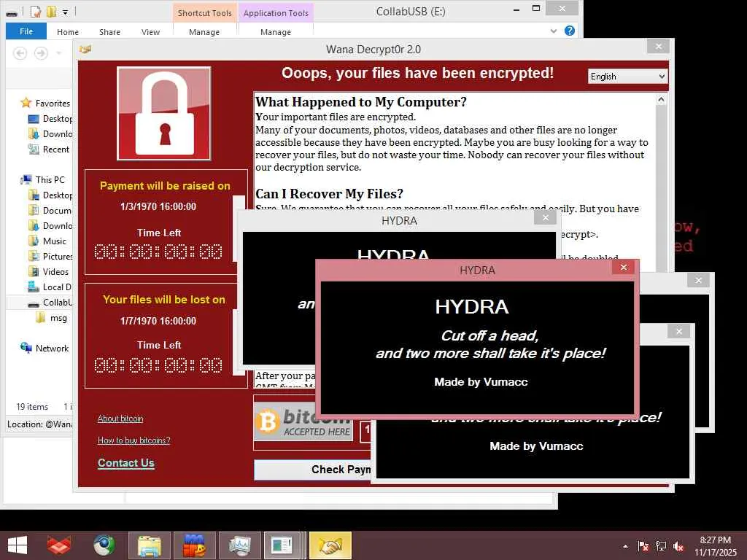Open the Windows Start button
This screenshot has width=747, height=560.
pyautogui.click(x=18, y=545)
